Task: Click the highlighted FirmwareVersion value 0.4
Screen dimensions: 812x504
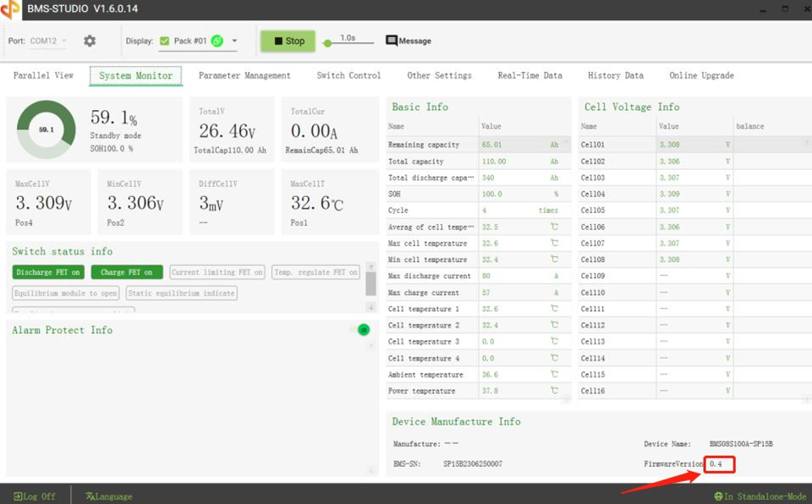Action: 718,463
